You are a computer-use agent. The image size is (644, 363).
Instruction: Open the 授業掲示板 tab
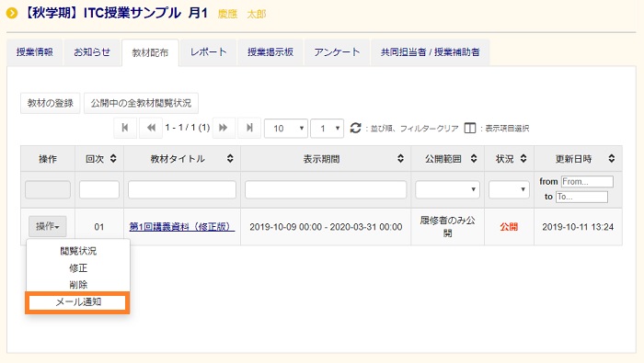pyautogui.click(x=270, y=52)
